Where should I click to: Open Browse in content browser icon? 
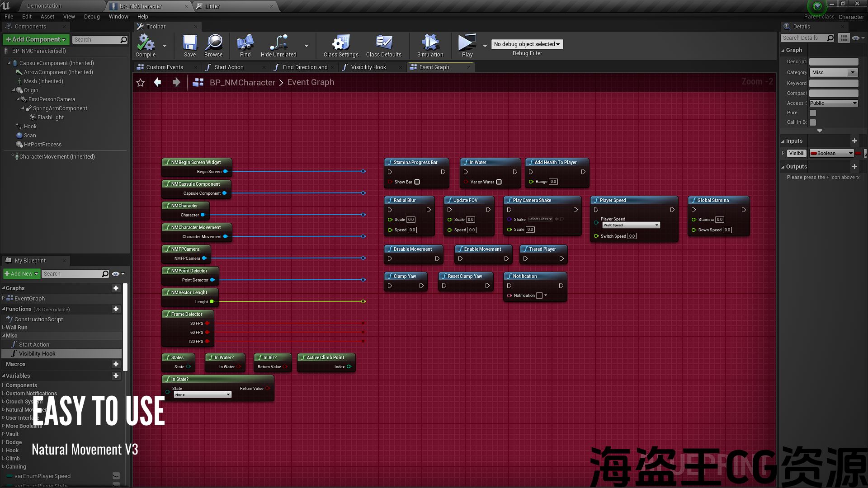pyautogui.click(x=213, y=43)
